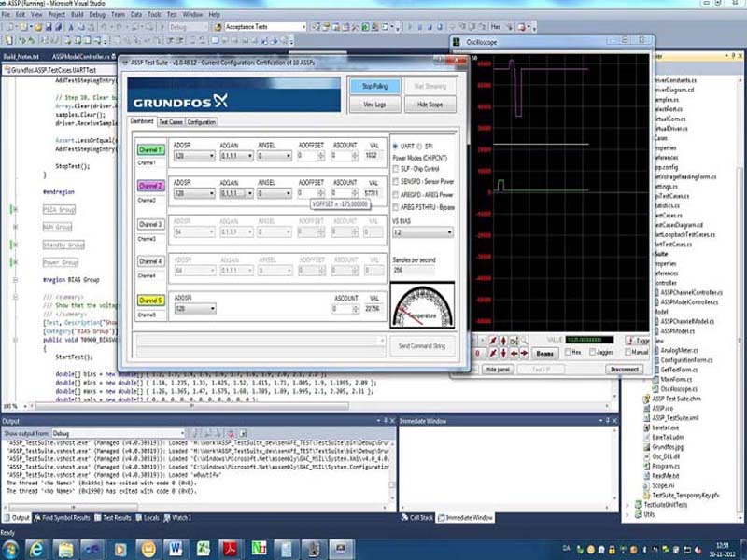Click the upper red diagonal arrow in Oscilloscope
The width and height of the screenshot is (747, 560).
click(x=493, y=341)
